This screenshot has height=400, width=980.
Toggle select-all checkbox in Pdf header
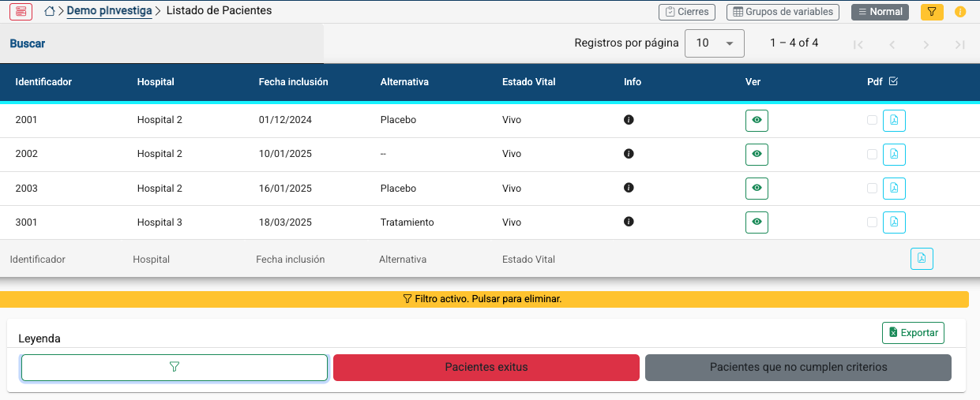pyautogui.click(x=893, y=81)
